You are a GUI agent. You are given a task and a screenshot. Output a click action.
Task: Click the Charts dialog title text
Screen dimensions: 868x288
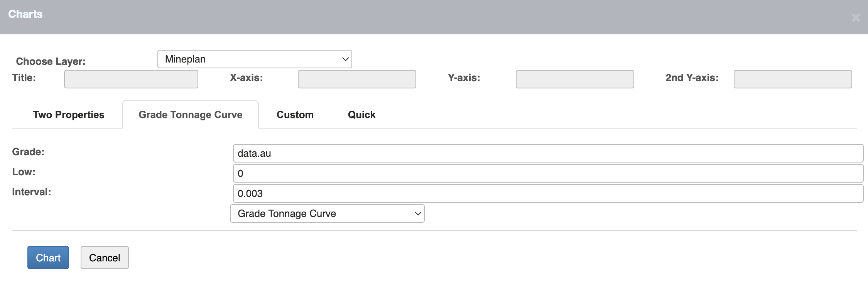coord(25,14)
